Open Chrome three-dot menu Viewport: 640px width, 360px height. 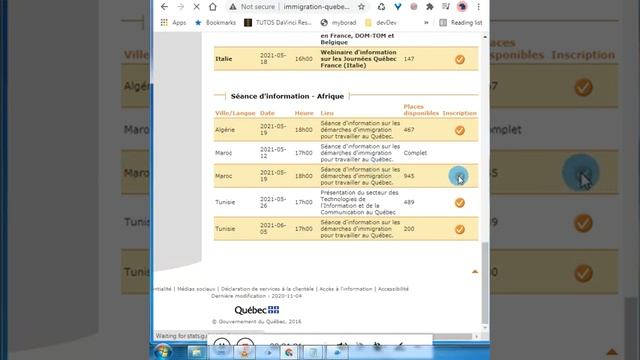[x=478, y=7]
